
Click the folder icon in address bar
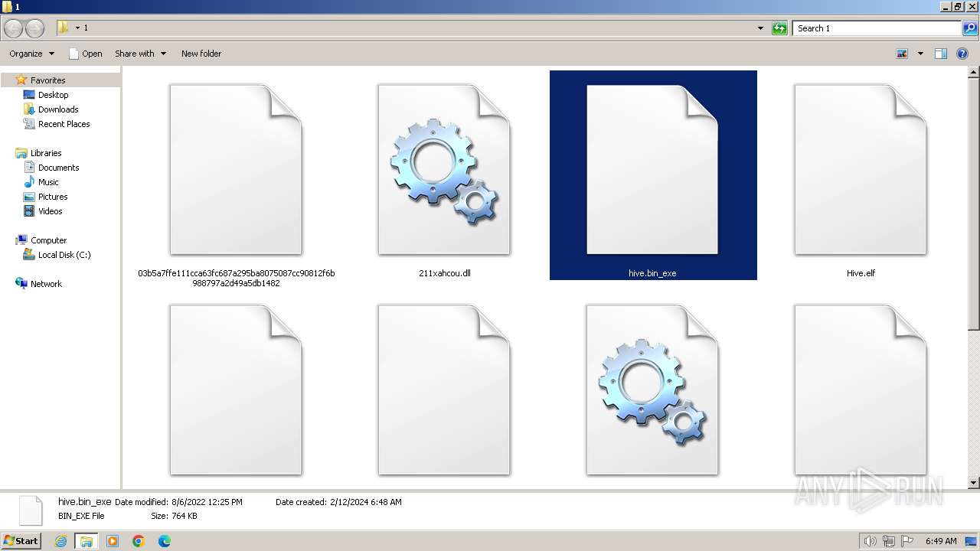(x=64, y=28)
